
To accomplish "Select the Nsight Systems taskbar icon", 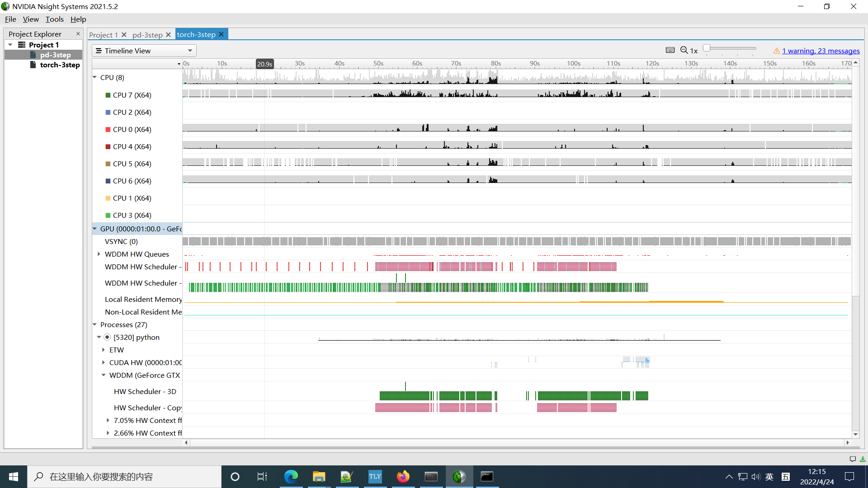I will click(459, 476).
